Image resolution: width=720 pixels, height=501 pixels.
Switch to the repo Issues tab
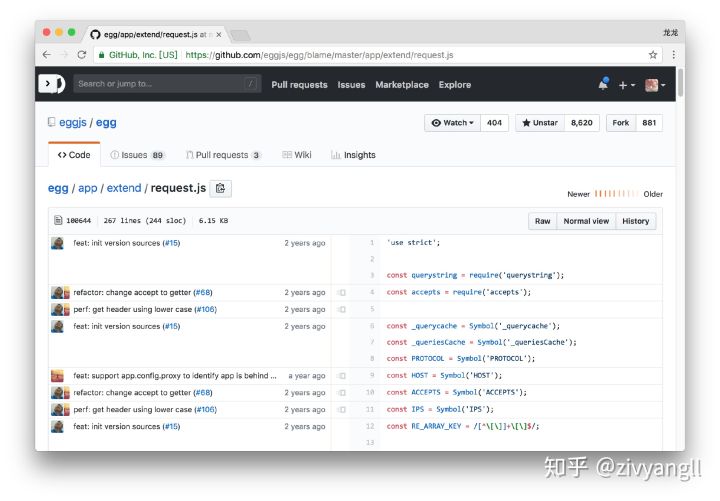(137, 155)
